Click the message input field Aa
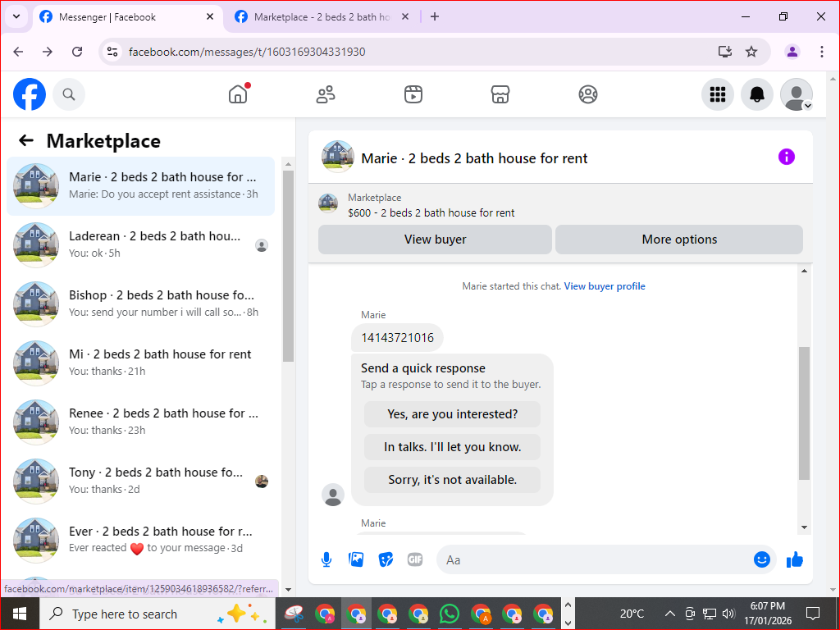This screenshot has width=840, height=630. (x=595, y=559)
